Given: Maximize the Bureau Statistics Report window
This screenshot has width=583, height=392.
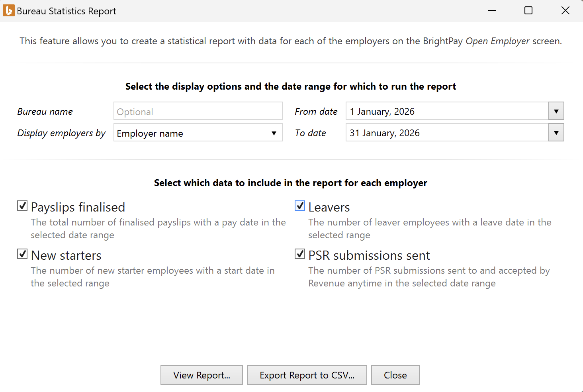Looking at the screenshot, I should click(528, 11).
